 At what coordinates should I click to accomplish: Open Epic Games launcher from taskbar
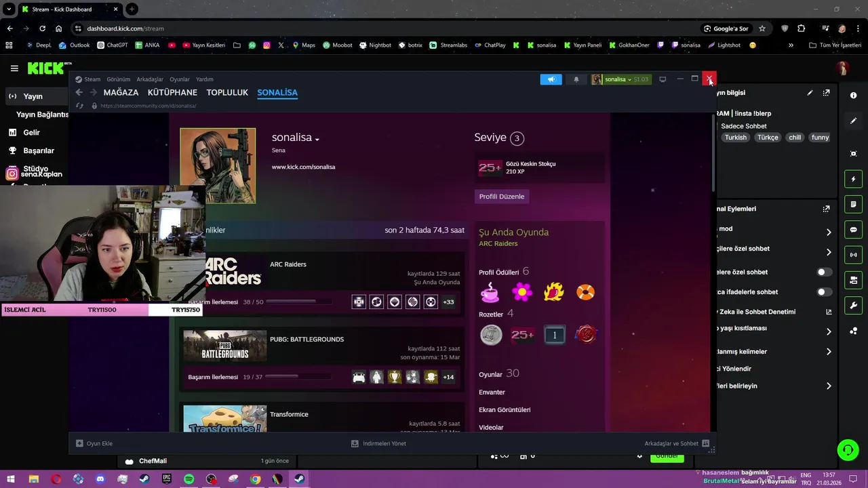coord(167,479)
